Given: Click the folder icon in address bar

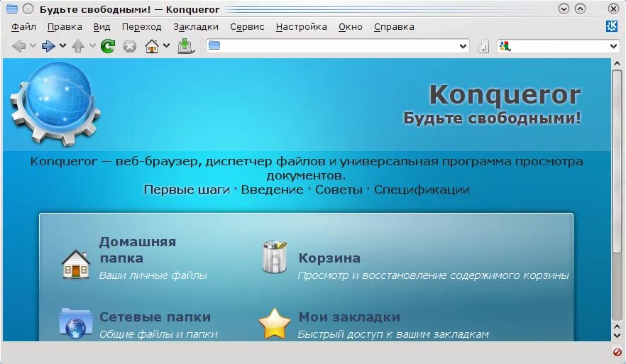Looking at the screenshot, I should (x=214, y=45).
